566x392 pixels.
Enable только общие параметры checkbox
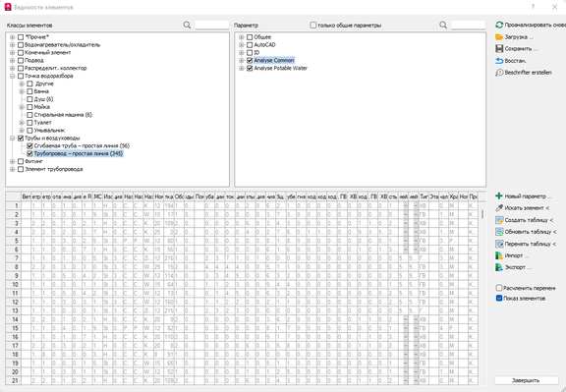313,25
